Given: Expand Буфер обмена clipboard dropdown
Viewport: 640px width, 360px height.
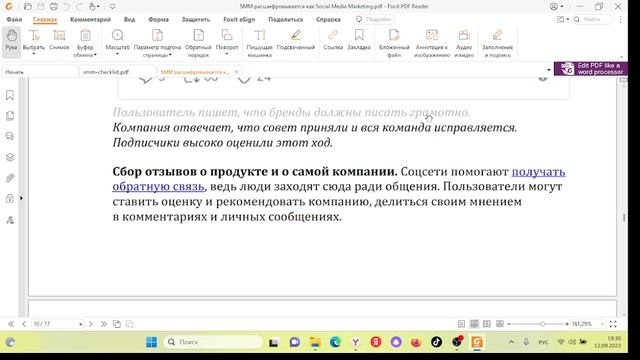Looking at the screenshot, I should coord(95,55).
